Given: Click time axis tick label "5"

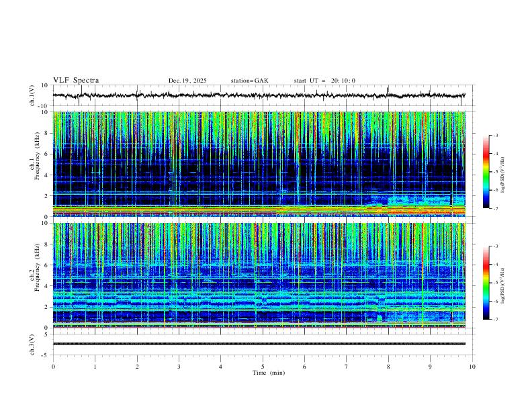Looking at the screenshot, I should [x=263, y=367].
